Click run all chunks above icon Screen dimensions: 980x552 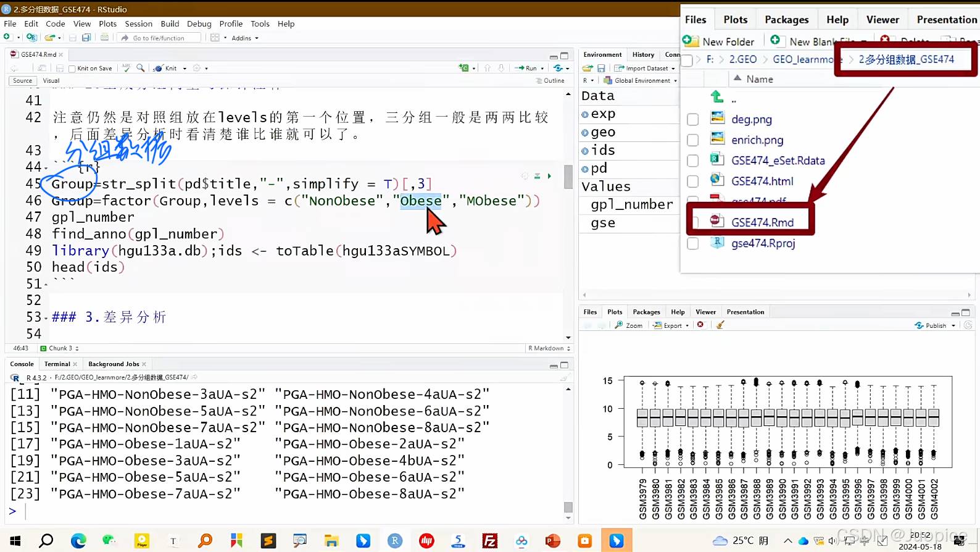(537, 176)
